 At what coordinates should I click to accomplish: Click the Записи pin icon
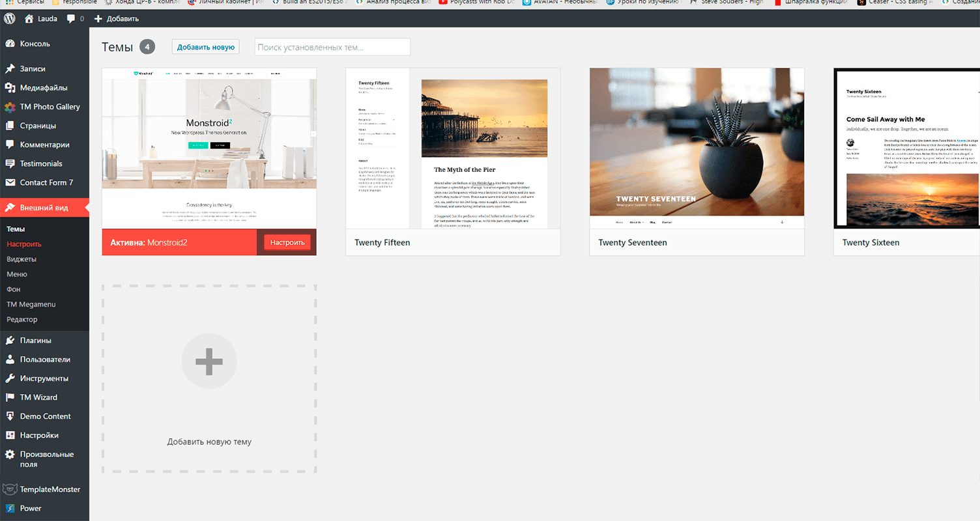pyautogui.click(x=10, y=68)
